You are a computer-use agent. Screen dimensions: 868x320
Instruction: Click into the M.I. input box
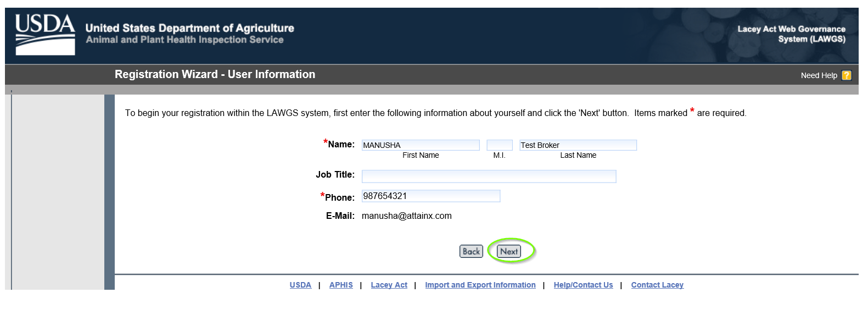499,145
